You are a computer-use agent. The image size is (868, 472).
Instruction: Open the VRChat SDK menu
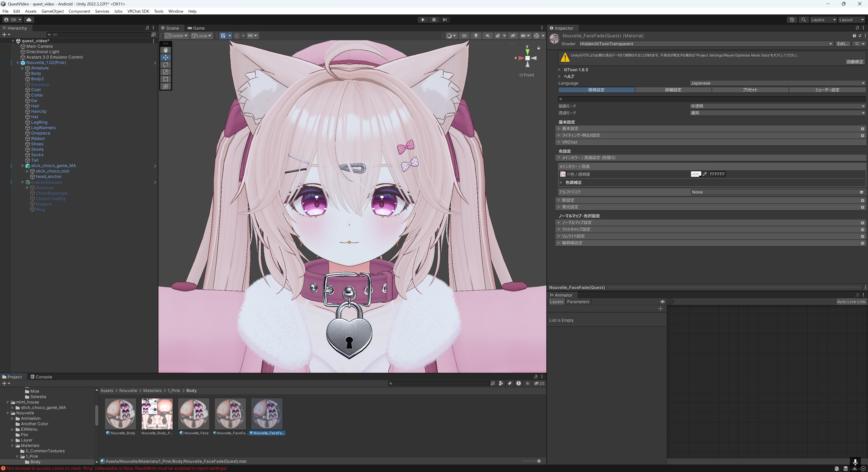(138, 11)
